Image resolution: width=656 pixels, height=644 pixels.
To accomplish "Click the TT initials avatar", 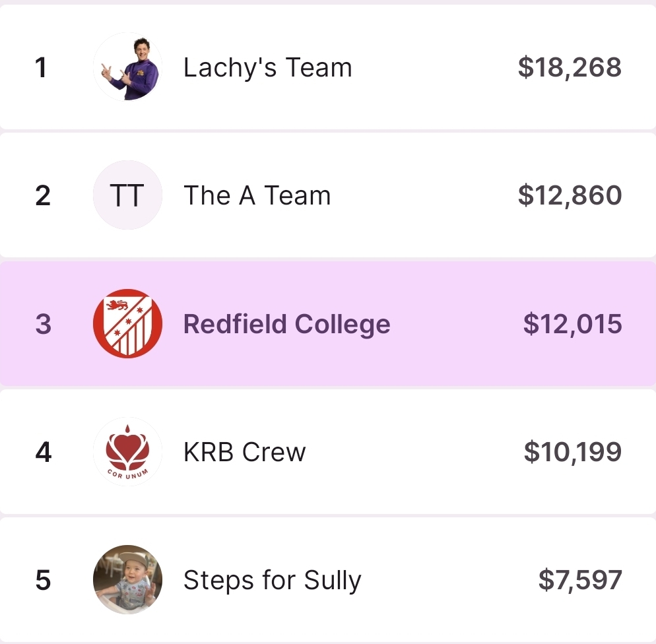I will 127,195.
